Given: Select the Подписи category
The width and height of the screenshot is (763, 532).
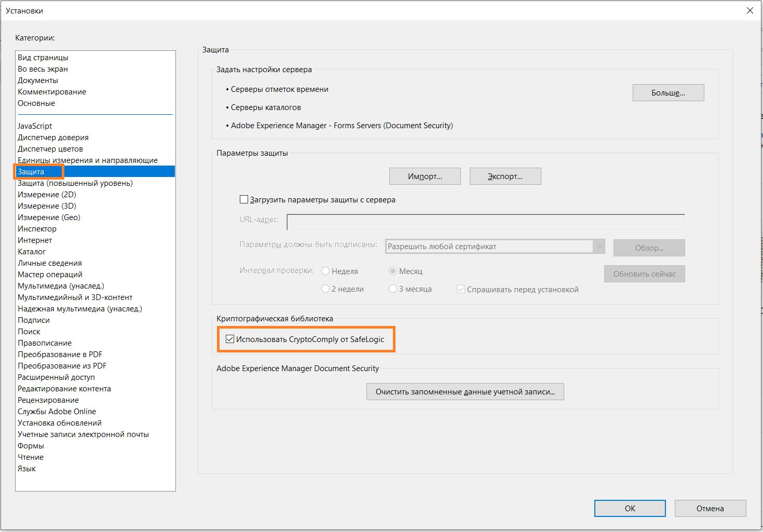Looking at the screenshot, I should pos(96,320).
